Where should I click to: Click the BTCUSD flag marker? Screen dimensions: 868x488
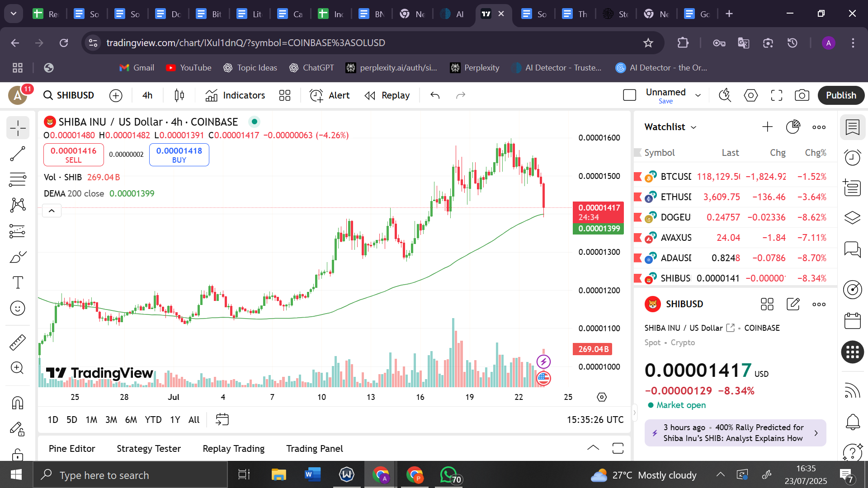pyautogui.click(x=638, y=176)
